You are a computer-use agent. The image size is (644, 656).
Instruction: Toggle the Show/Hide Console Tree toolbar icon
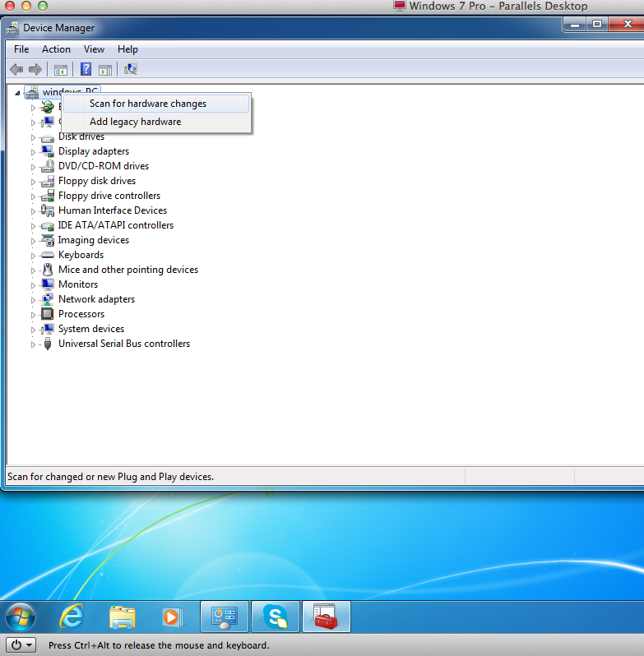coord(61,69)
